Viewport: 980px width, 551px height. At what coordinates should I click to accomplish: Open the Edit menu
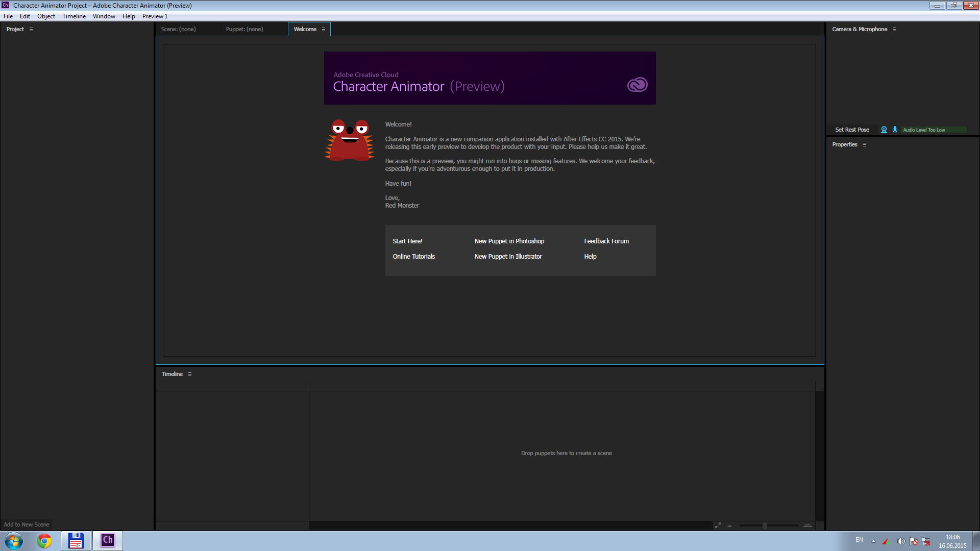click(x=25, y=16)
